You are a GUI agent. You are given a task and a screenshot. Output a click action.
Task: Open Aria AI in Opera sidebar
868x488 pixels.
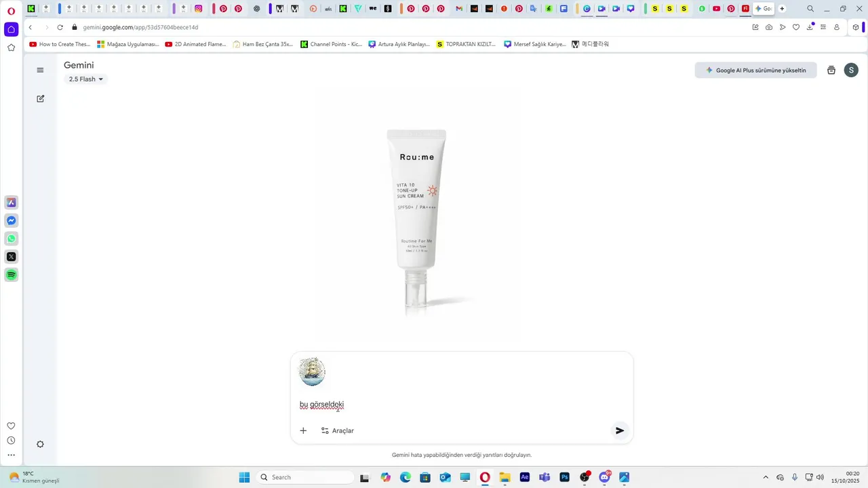click(x=11, y=202)
